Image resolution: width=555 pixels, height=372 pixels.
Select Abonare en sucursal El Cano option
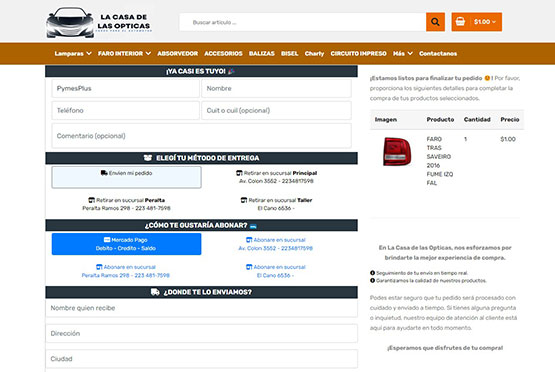(x=276, y=271)
